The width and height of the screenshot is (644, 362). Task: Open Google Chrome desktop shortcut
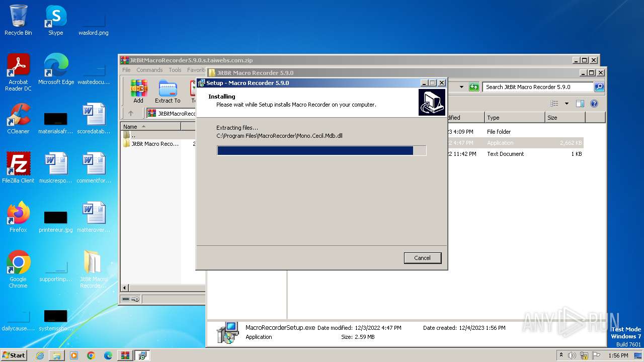pos(18,269)
